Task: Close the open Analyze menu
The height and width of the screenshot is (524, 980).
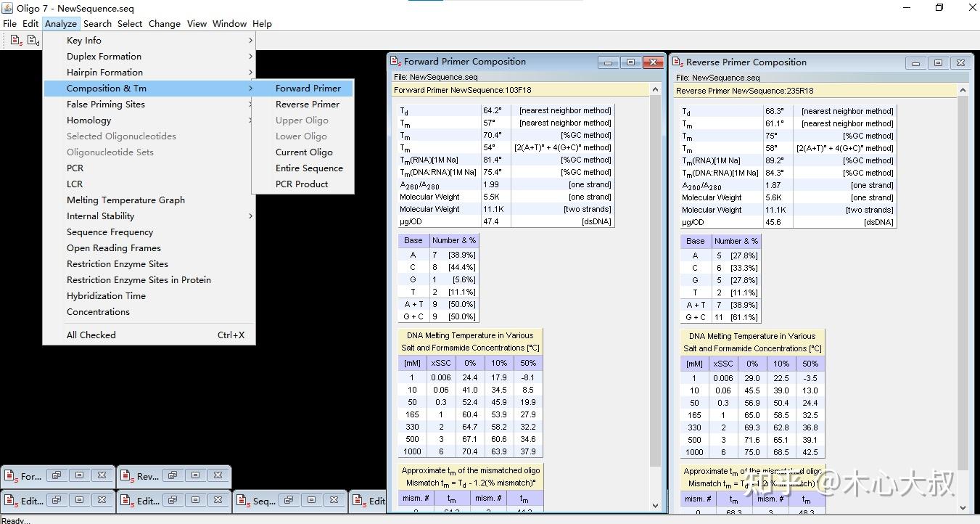Action: click(60, 23)
